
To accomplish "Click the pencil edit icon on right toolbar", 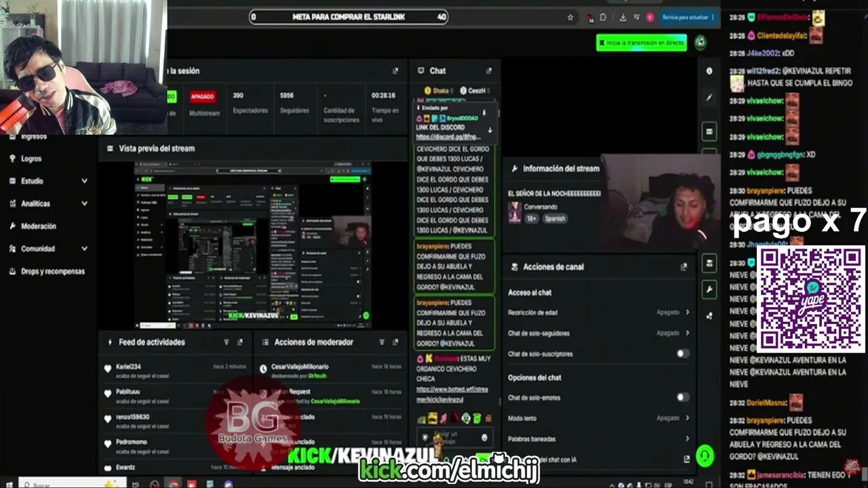I will click(709, 98).
